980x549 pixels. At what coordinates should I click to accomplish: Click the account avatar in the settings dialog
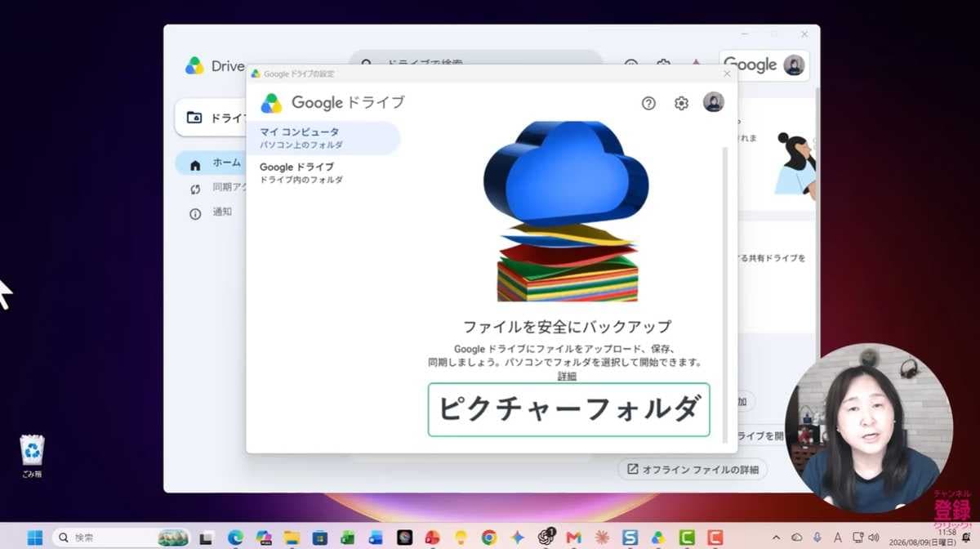[x=714, y=102]
